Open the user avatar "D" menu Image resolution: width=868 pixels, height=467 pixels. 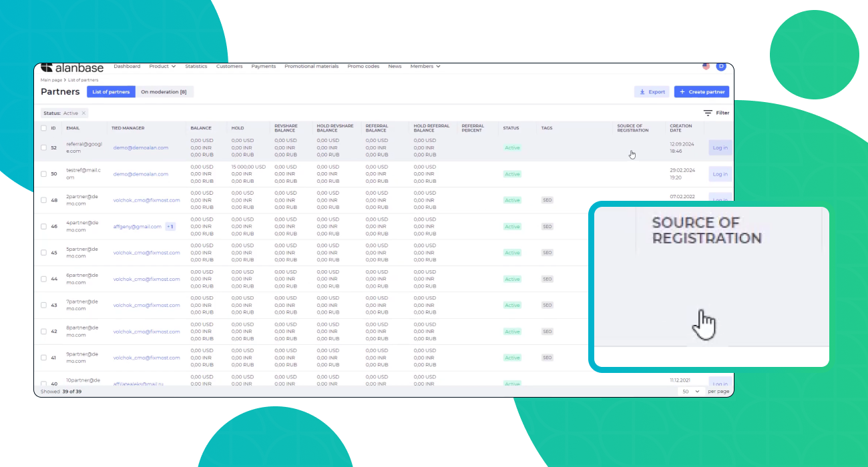tap(720, 67)
